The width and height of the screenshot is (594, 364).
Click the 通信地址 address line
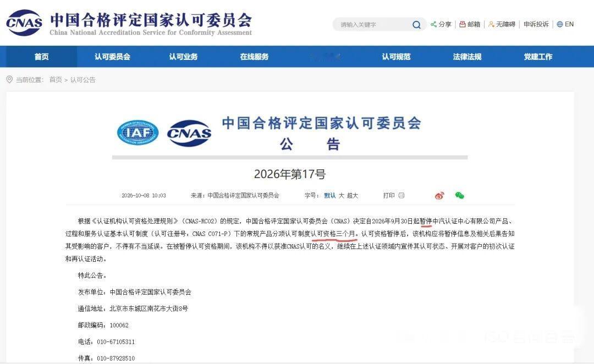pos(133,308)
